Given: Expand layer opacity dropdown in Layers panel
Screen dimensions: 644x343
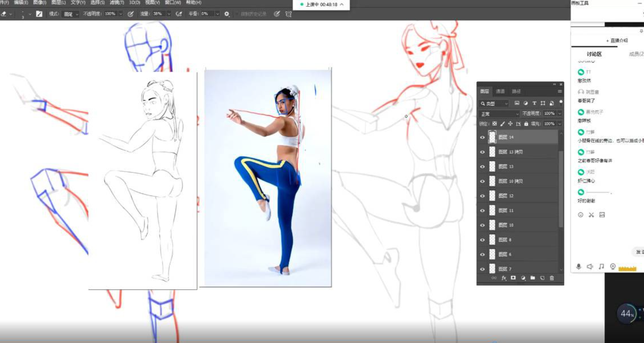Looking at the screenshot, I should pos(559,113).
